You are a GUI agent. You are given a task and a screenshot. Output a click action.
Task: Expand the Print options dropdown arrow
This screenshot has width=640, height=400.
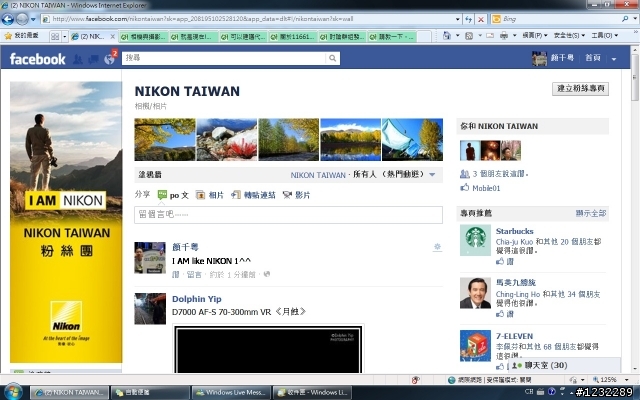(x=514, y=36)
